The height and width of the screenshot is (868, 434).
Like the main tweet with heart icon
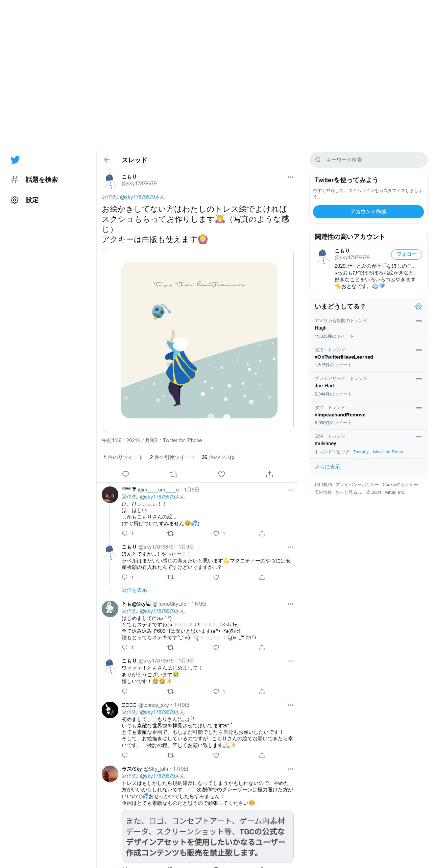click(221, 474)
